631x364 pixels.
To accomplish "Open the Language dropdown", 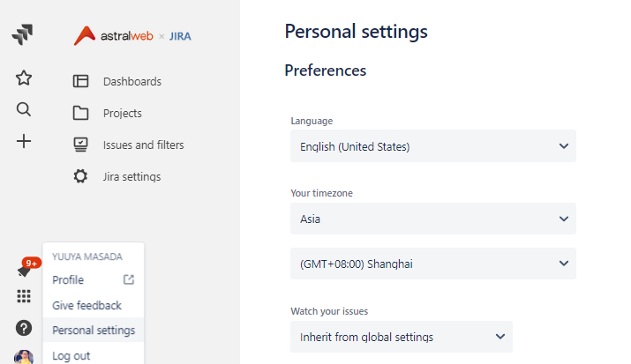I will coord(433,146).
